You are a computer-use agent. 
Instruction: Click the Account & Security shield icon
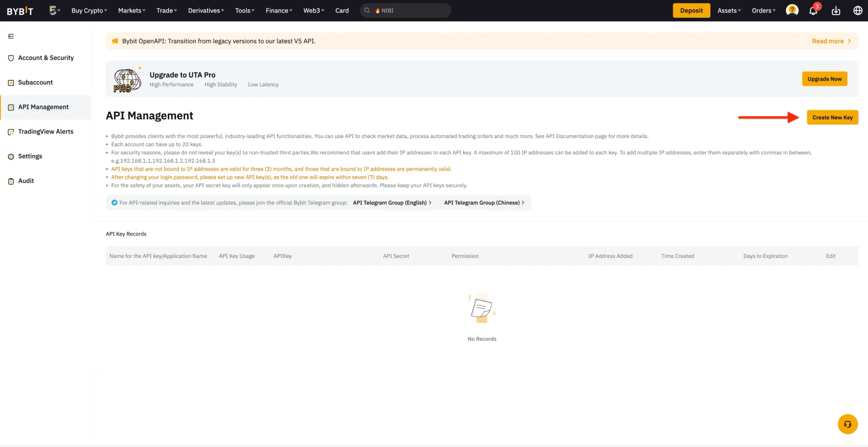pos(11,58)
